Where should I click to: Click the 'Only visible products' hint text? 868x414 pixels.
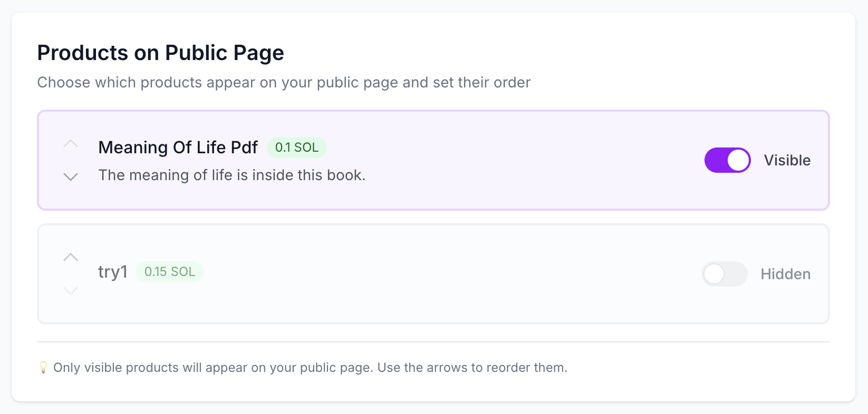click(x=310, y=368)
